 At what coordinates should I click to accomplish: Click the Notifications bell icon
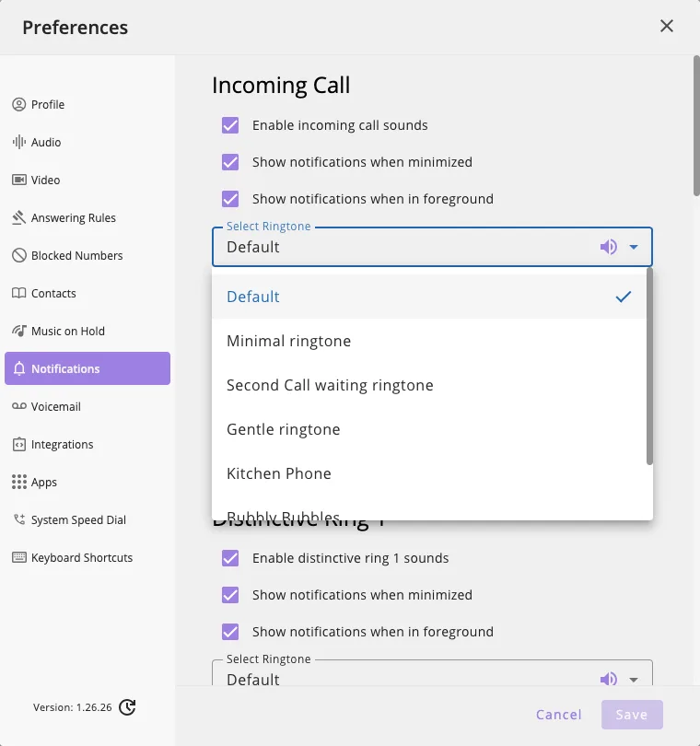coord(19,368)
